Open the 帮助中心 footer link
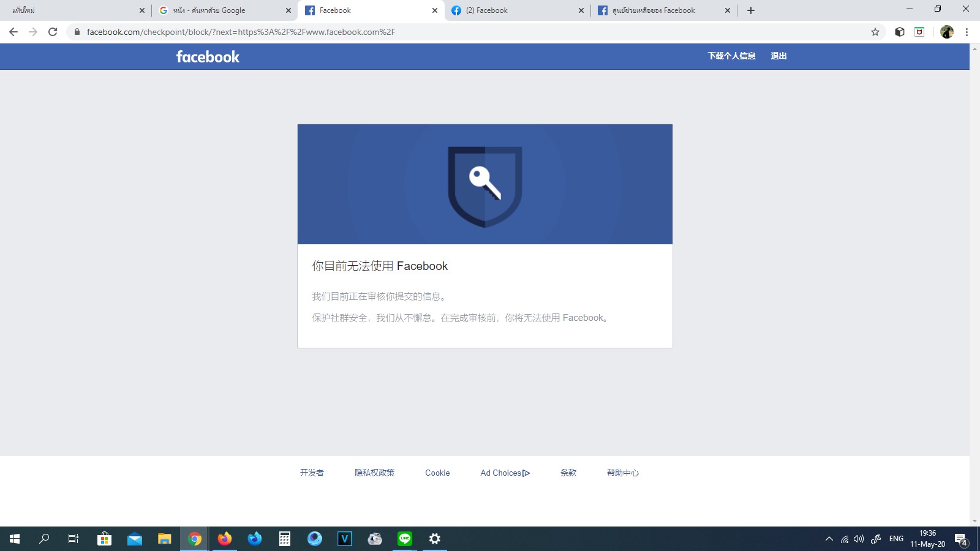 (623, 473)
